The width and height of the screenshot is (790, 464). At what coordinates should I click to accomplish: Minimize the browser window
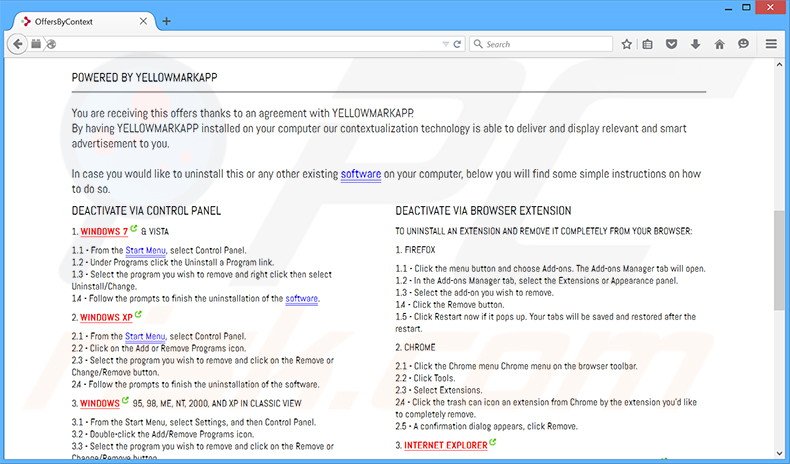(x=729, y=9)
